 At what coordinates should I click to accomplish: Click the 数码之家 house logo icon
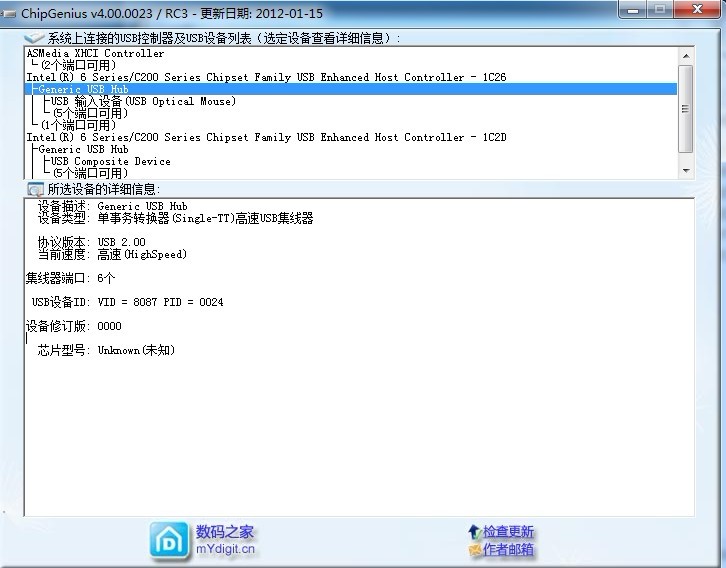click(168, 540)
